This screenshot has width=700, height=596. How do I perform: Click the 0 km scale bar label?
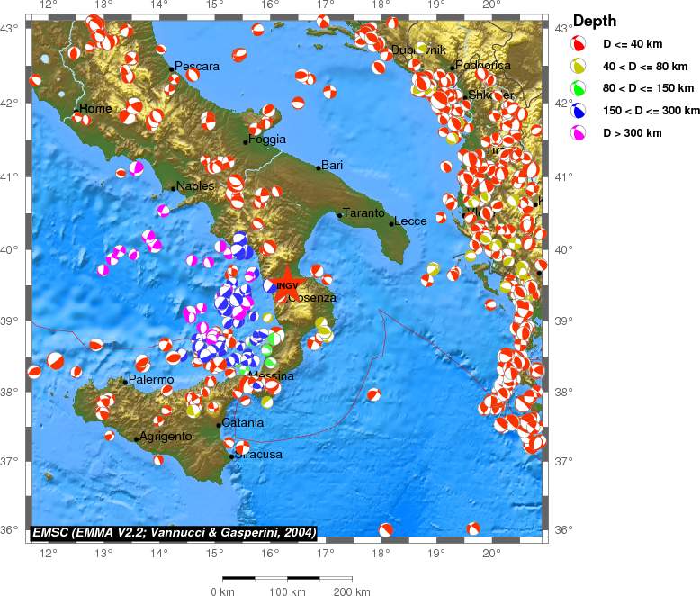click(x=222, y=591)
